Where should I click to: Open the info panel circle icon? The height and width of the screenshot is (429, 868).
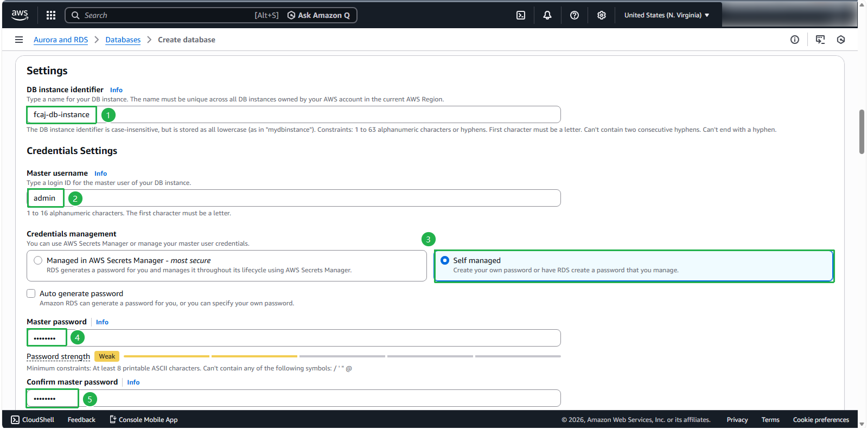795,40
